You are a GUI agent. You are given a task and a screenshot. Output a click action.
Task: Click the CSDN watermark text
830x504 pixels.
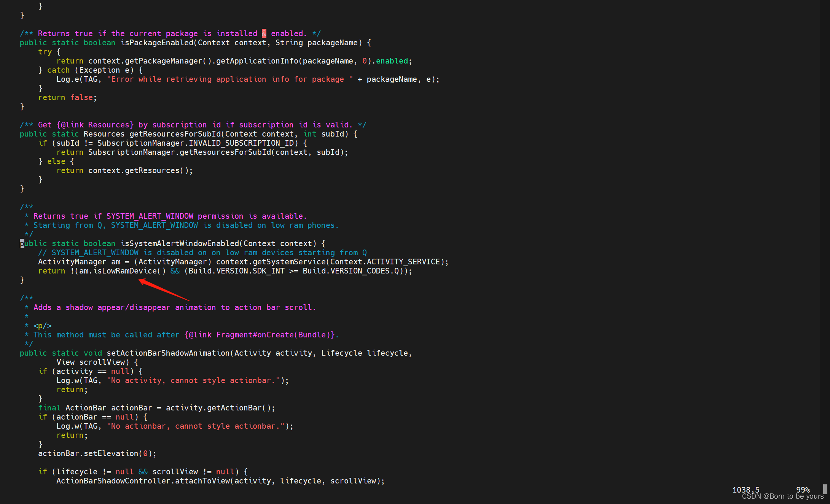click(x=782, y=496)
